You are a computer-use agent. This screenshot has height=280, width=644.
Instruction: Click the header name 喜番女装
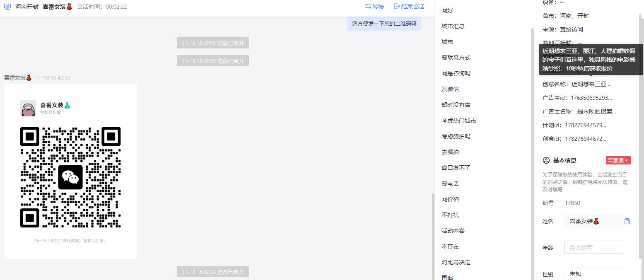pyautogui.click(x=58, y=7)
